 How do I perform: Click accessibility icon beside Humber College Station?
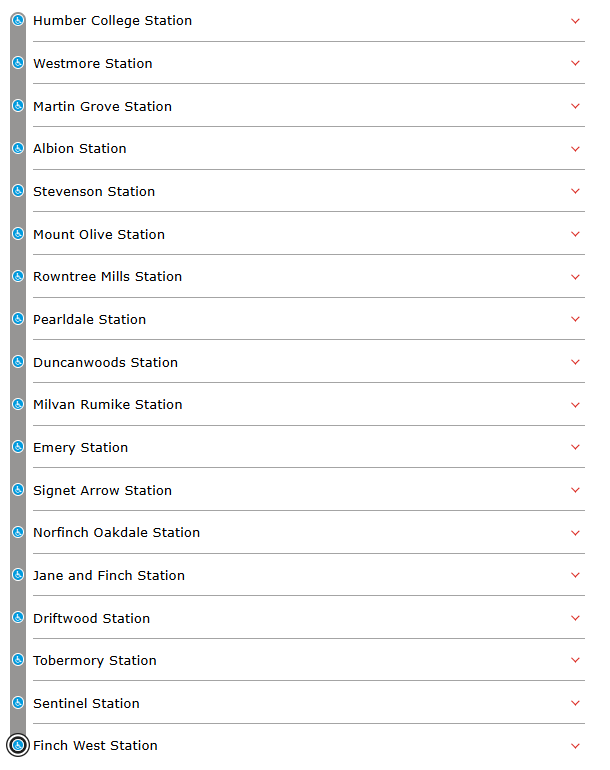coord(18,20)
